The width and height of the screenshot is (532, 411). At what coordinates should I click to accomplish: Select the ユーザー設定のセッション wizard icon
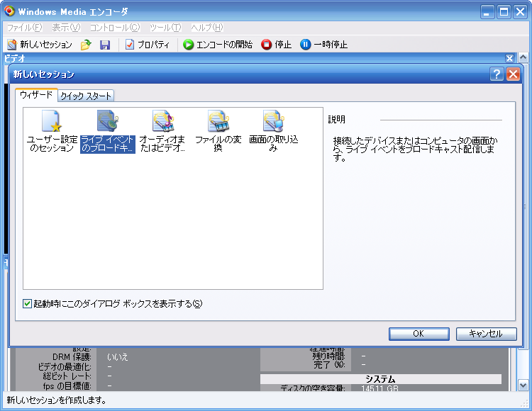(52, 123)
